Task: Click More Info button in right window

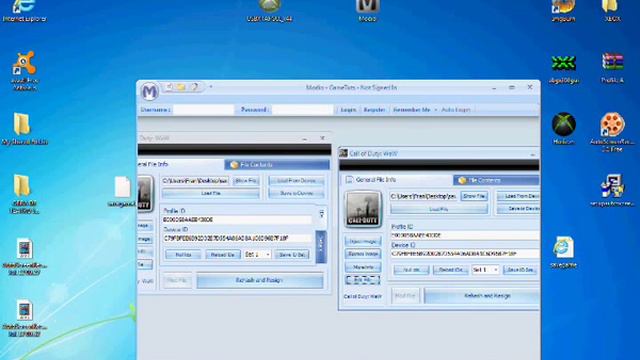Action: point(363,267)
